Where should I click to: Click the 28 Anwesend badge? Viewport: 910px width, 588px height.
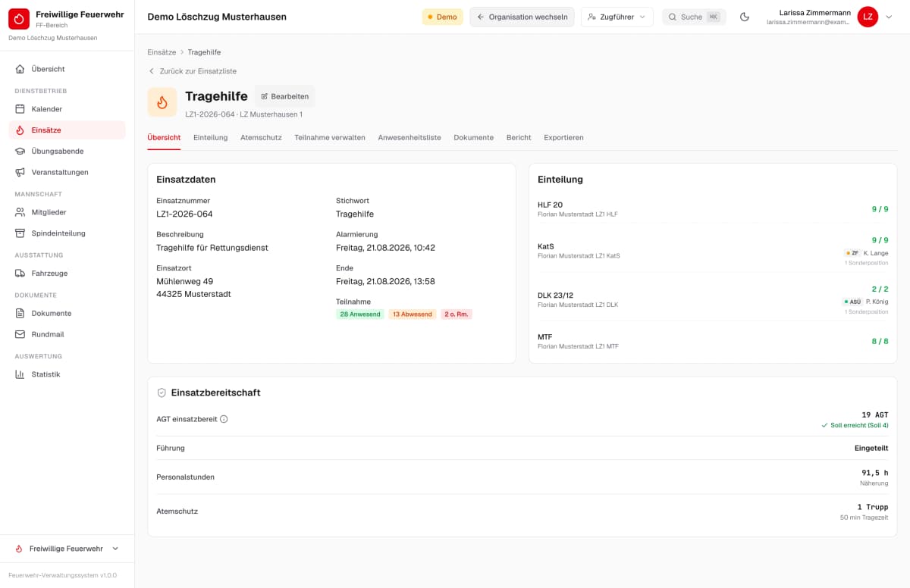[360, 314]
